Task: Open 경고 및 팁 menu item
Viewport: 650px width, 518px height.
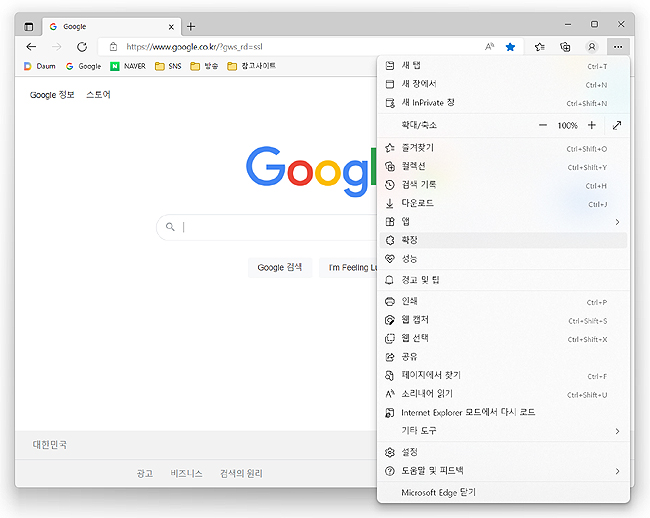Action: pos(503,280)
